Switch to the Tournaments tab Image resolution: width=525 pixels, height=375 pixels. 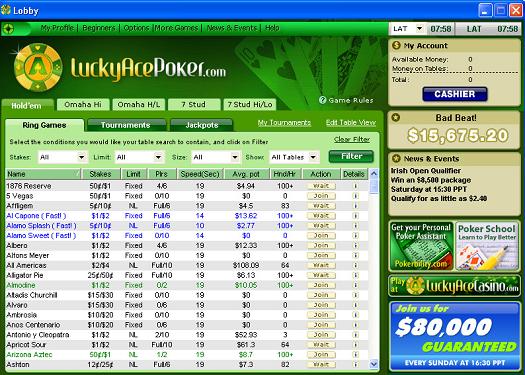tap(126, 125)
